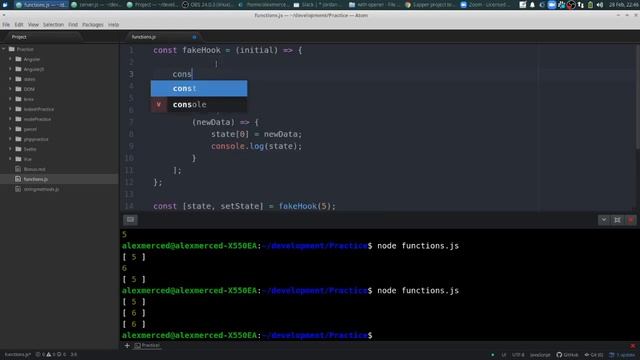Image resolution: width=640 pixels, height=360 pixels.
Task: Click the linter error count icons
Action: (x=51, y=355)
